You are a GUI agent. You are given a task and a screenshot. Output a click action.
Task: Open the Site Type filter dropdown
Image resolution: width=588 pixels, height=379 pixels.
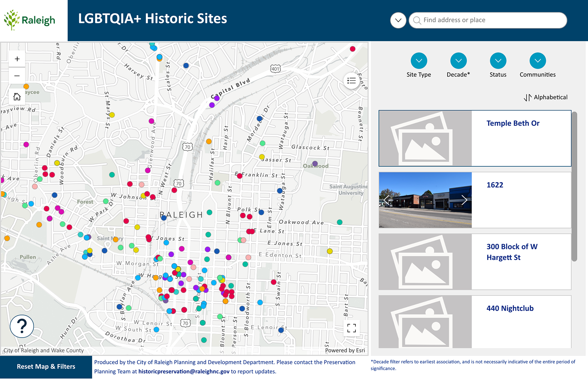(419, 61)
